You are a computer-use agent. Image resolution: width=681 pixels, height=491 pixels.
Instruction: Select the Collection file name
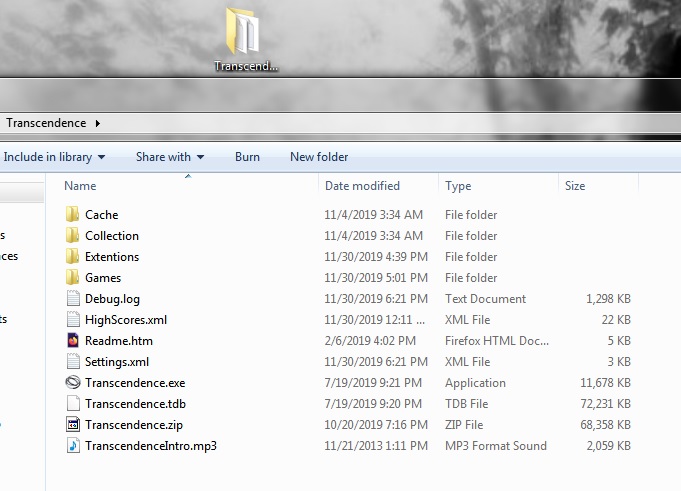pos(112,236)
